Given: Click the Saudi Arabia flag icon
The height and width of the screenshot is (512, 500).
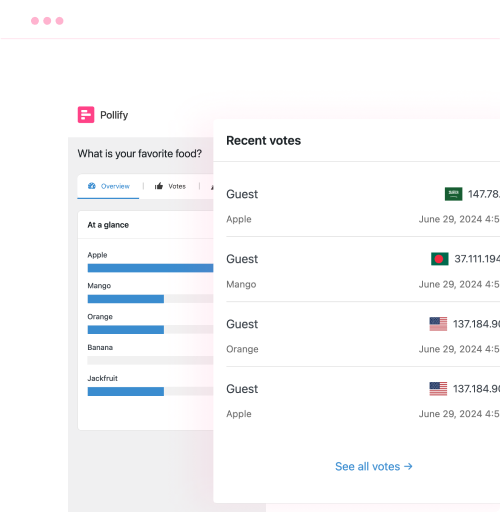Looking at the screenshot, I should [453, 194].
